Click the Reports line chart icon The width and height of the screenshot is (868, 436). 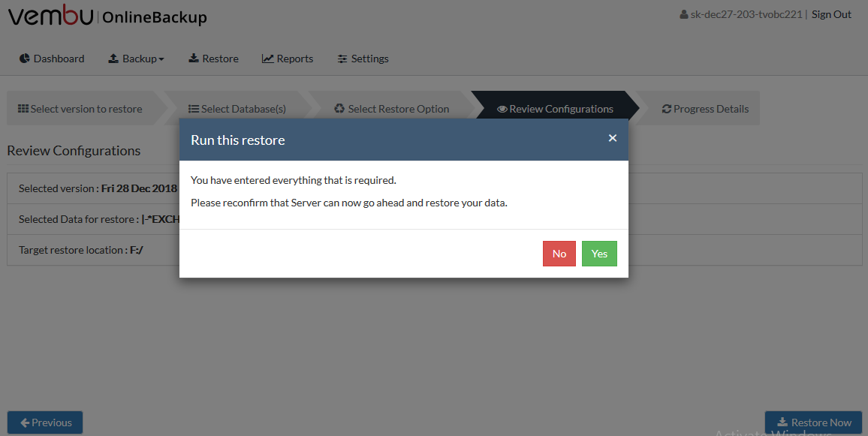tap(268, 59)
